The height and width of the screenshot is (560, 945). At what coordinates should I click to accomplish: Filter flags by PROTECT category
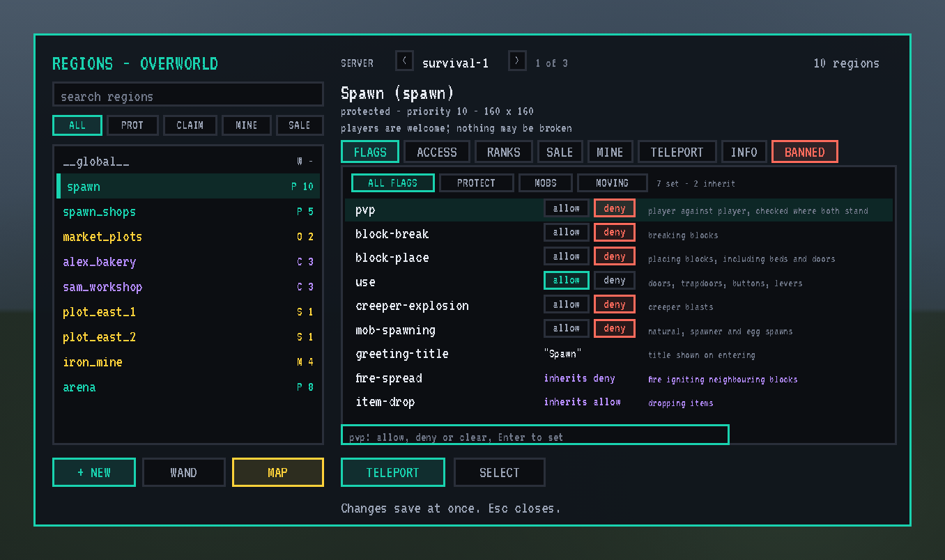point(477,183)
